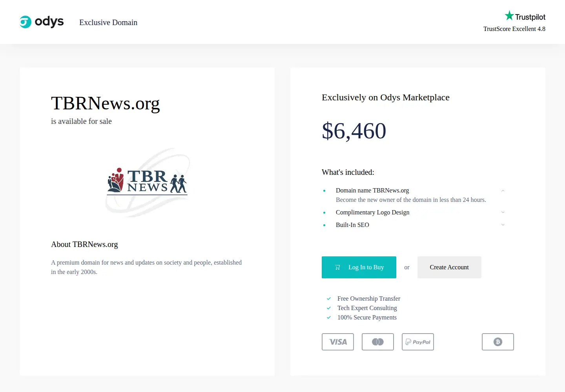Collapse the Domain name TBRNews.org item
Viewport: 565px width, 392px height.
click(503, 191)
